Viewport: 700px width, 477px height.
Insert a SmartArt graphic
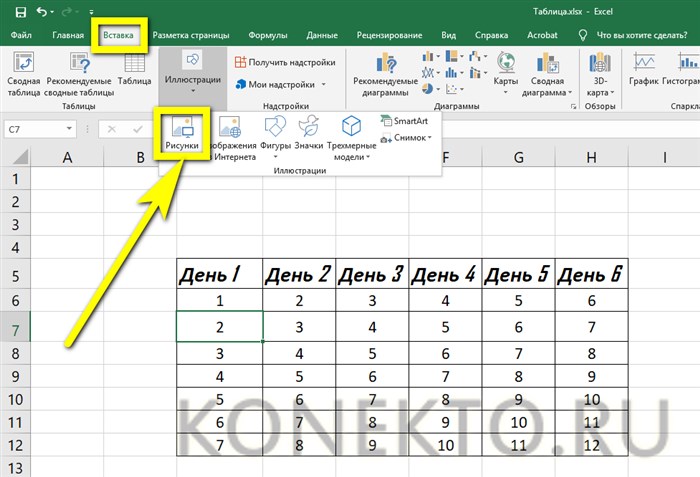404,121
